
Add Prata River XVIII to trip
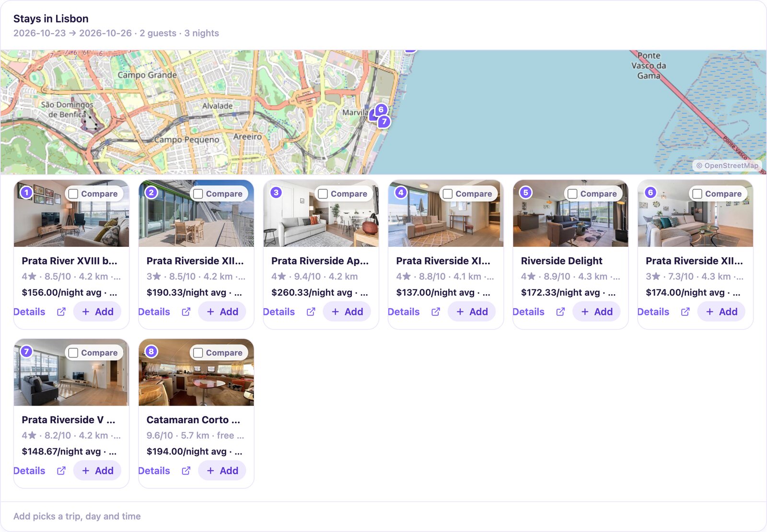tap(97, 312)
